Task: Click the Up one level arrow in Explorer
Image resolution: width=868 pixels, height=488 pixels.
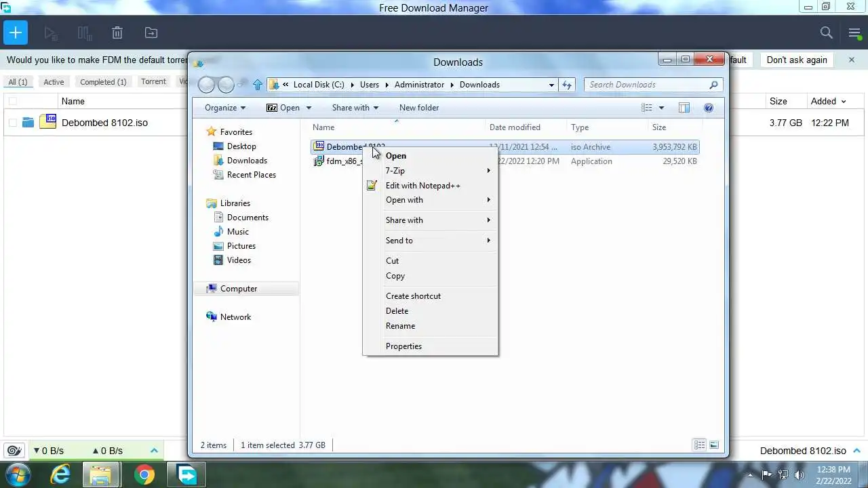Action: click(x=257, y=85)
